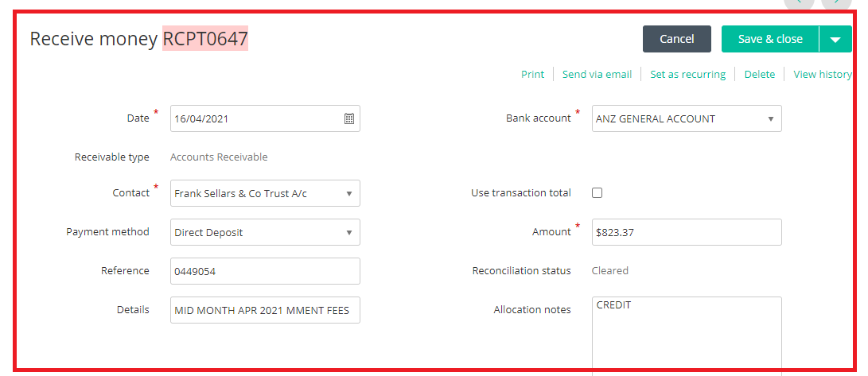Focus the Details text field
The height and width of the screenshot is (376, 868).
265,310
